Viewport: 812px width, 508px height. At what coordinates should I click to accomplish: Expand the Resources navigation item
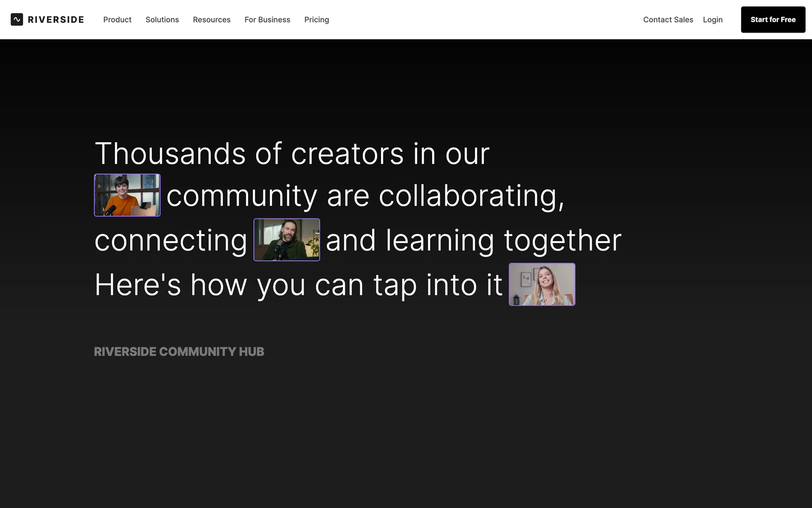click(x=211, y=19)
